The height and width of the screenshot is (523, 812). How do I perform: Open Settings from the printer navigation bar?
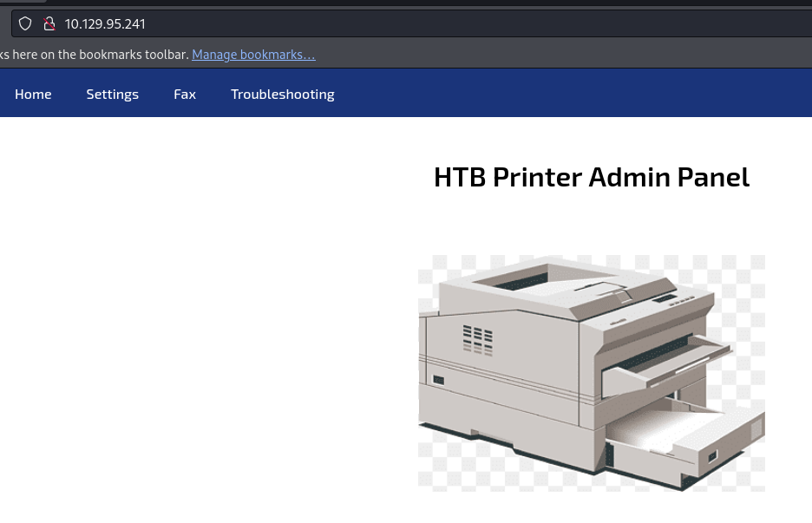112,94
